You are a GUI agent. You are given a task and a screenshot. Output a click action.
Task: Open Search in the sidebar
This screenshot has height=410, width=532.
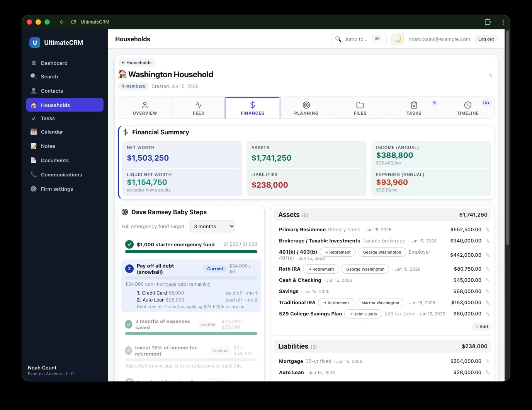[65, 76]
